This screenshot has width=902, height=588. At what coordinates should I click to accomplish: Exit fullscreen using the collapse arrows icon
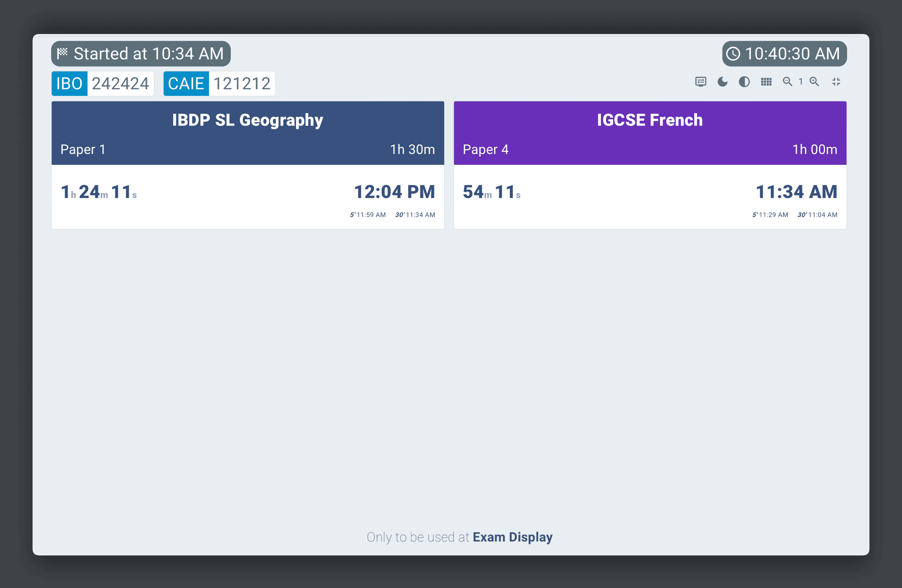(836, 82)
